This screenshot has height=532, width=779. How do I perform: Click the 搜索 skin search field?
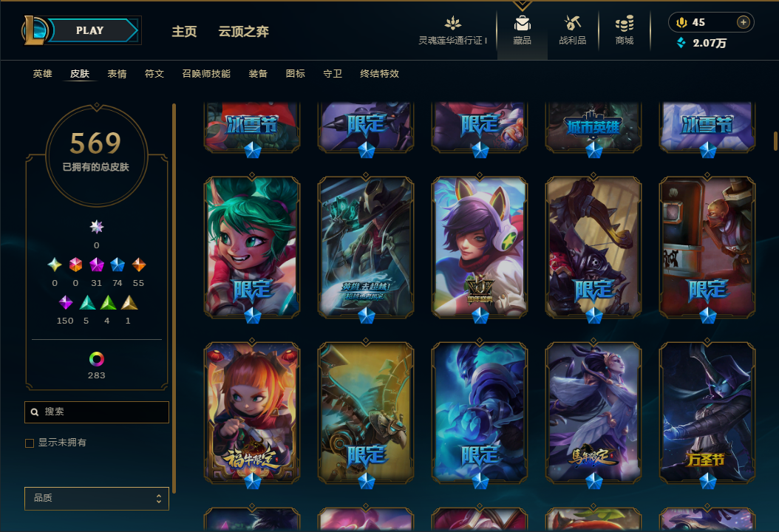[x=97, y=412]
